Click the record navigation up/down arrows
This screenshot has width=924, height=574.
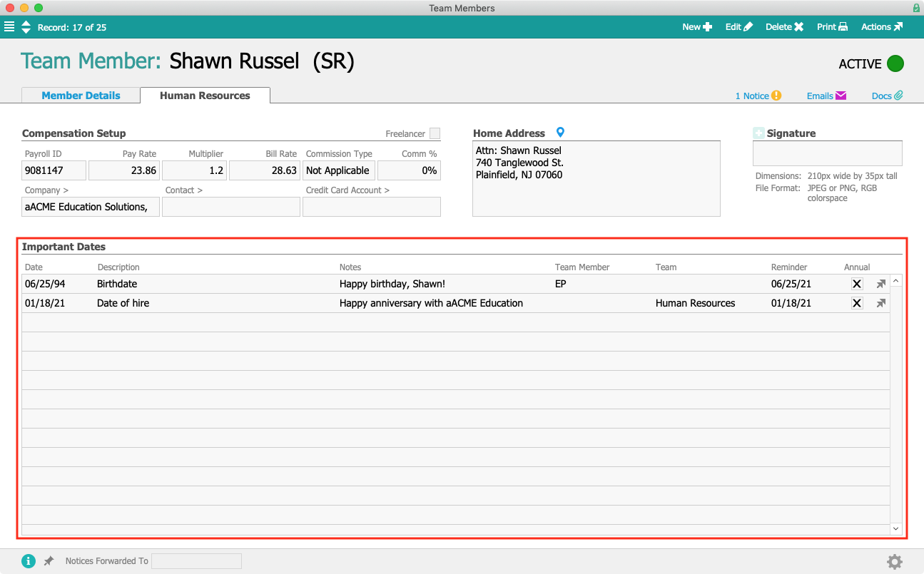point(26,27)
